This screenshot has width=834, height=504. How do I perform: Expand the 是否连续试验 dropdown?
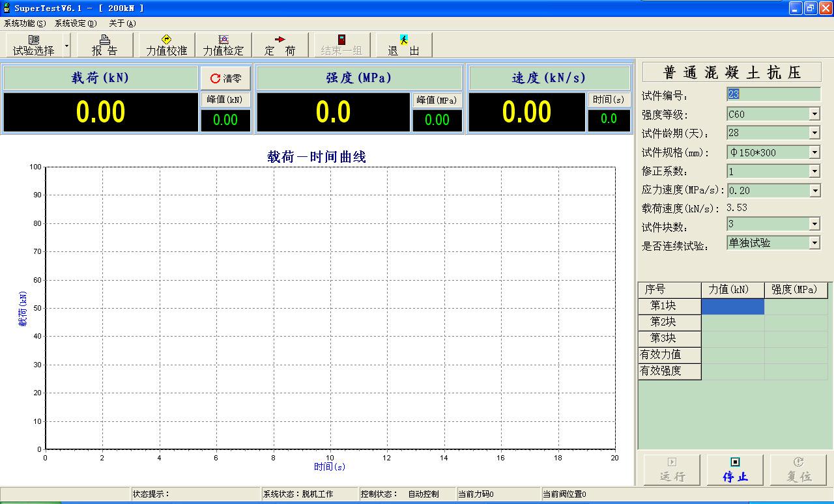click(814, 243)
